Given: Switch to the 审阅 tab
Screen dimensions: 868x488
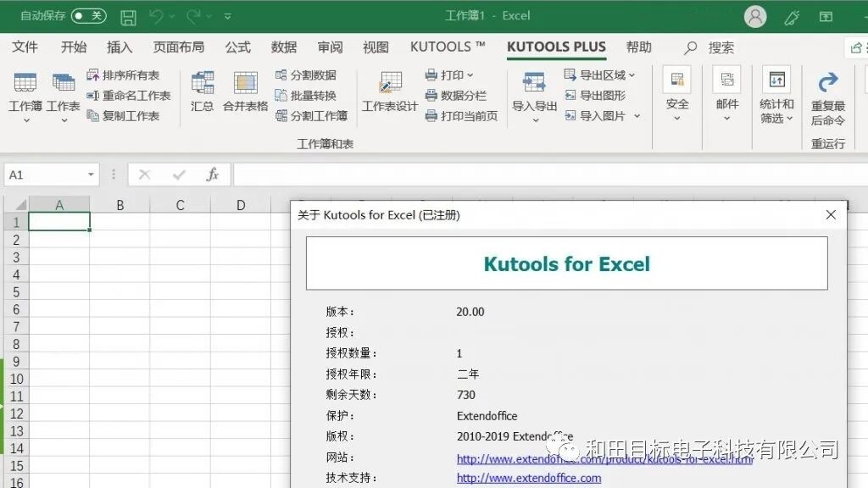Looking at the screenshot, I should point(330,47).
